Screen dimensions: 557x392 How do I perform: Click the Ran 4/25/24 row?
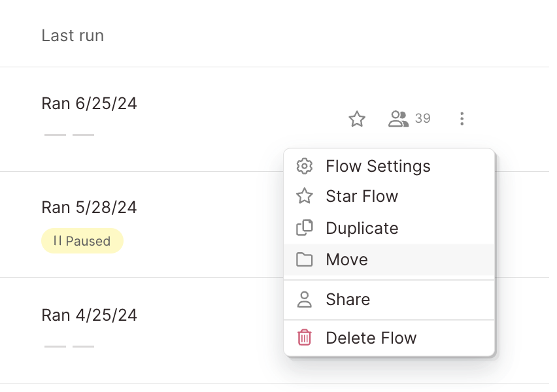90,315
